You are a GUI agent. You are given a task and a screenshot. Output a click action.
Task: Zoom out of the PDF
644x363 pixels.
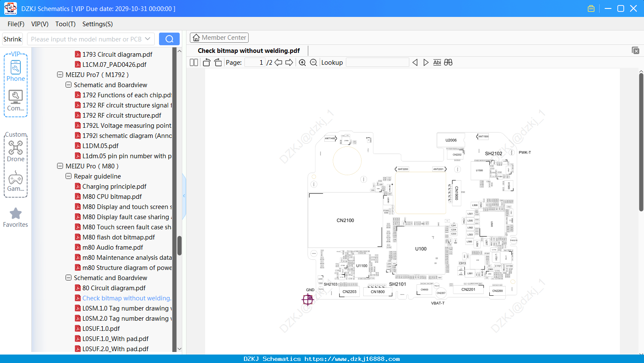pyautogui.click(x=313, y=63)
